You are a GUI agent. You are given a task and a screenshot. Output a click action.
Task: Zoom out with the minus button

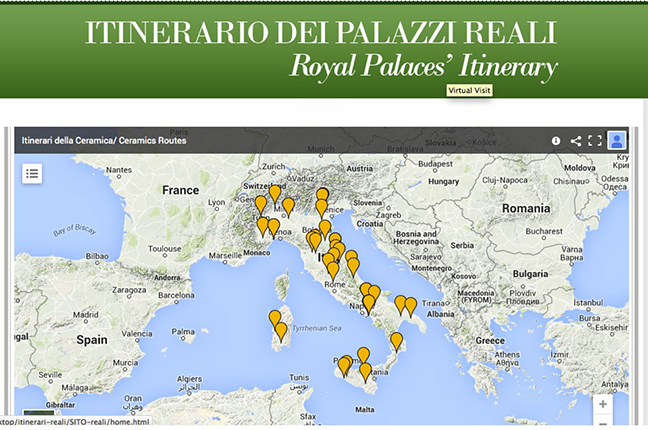click(x=603, y=423)
